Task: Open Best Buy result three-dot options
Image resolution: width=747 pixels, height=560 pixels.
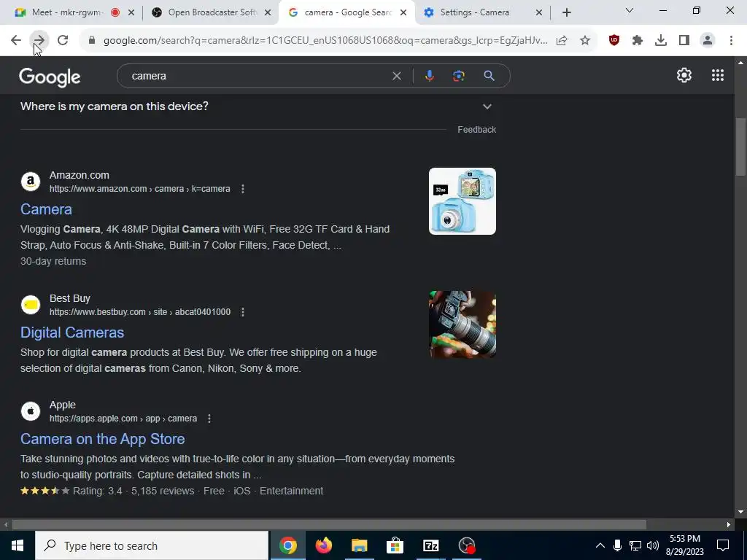Action: [x=242, y=312]
